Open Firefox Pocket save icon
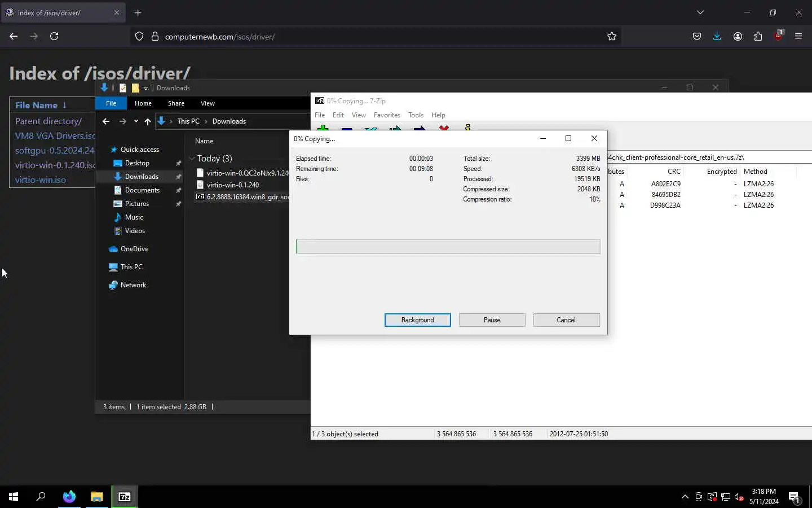This screenshot has height=508, width=812. (697, 36)
